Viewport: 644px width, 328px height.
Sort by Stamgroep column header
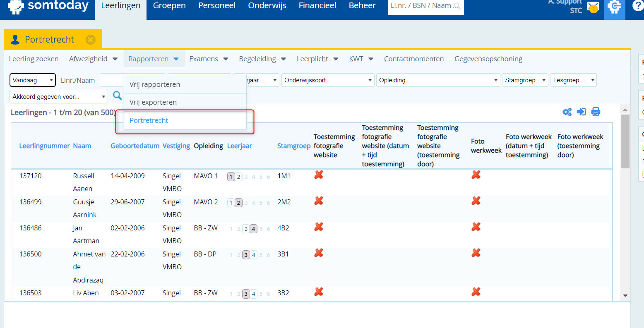294,146
